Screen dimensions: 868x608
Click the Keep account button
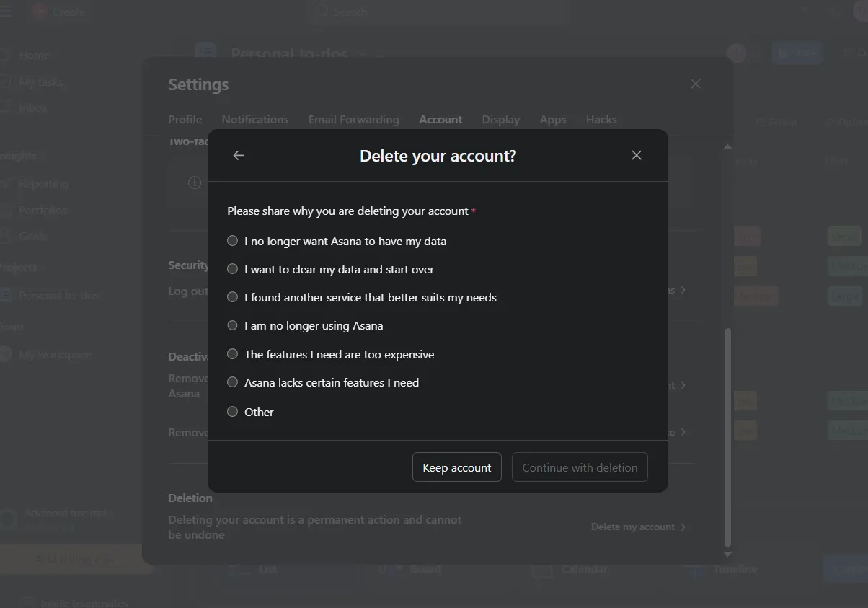click(457, 467)
